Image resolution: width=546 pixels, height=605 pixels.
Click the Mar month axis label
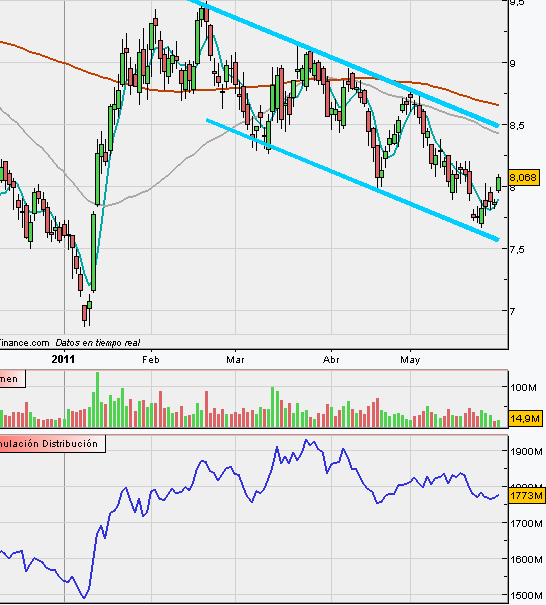(235, 360)
